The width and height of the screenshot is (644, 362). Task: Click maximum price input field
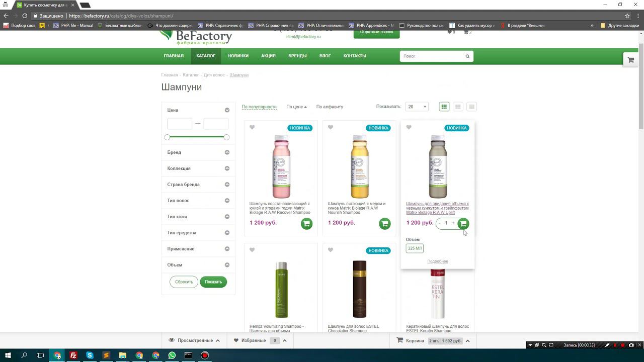pyautogui.click(x=216, y=124)
